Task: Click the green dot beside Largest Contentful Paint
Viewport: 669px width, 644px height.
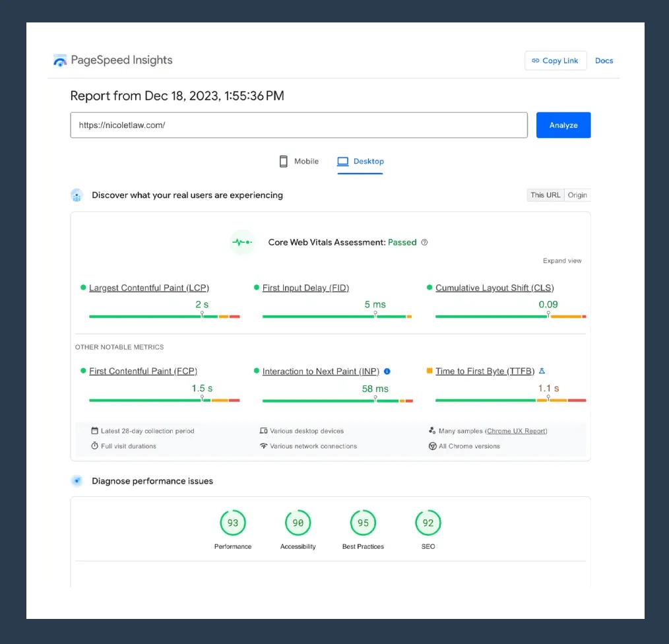Action: click(83, 287)
